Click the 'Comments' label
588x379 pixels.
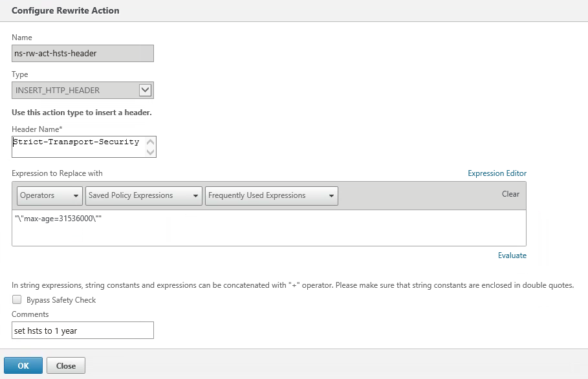30,314
